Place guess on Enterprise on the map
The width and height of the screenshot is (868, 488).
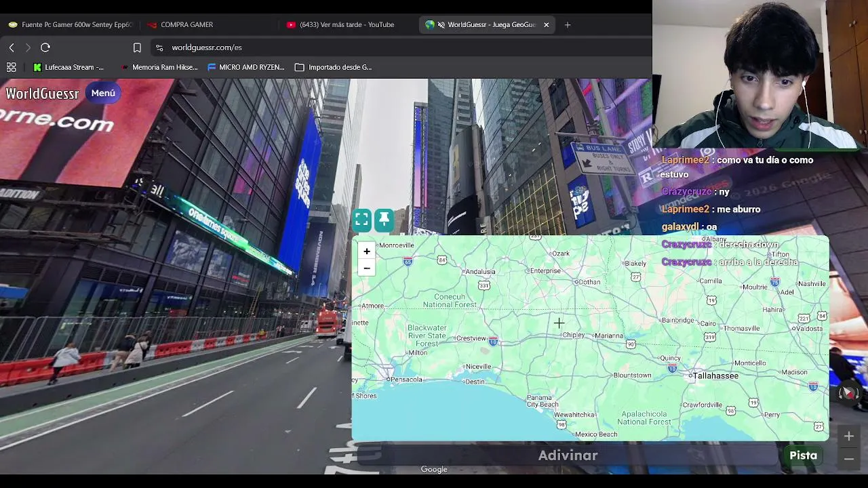545,271
